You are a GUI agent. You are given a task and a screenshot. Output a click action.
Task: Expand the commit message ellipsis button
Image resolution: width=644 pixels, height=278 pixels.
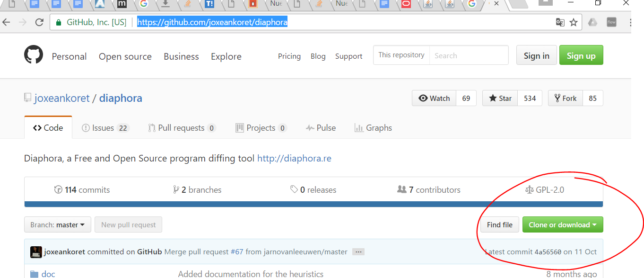[x=358, y=252]
